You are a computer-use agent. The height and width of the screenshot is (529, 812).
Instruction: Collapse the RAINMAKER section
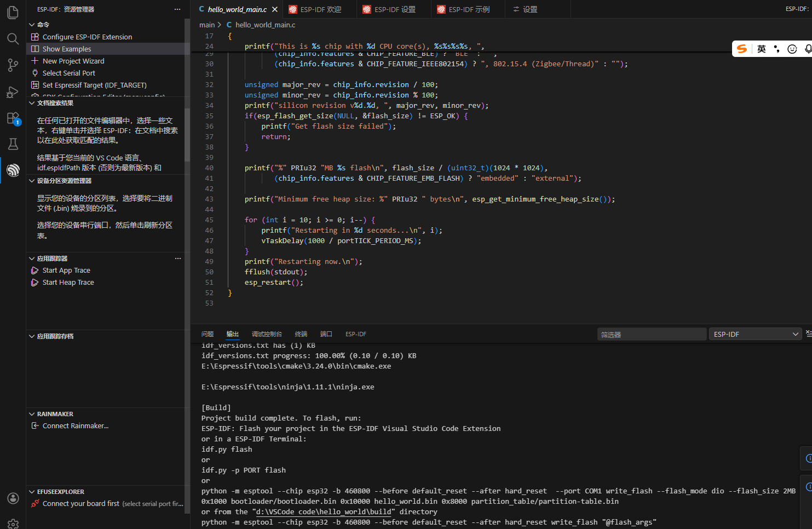(x=32, y=414)
